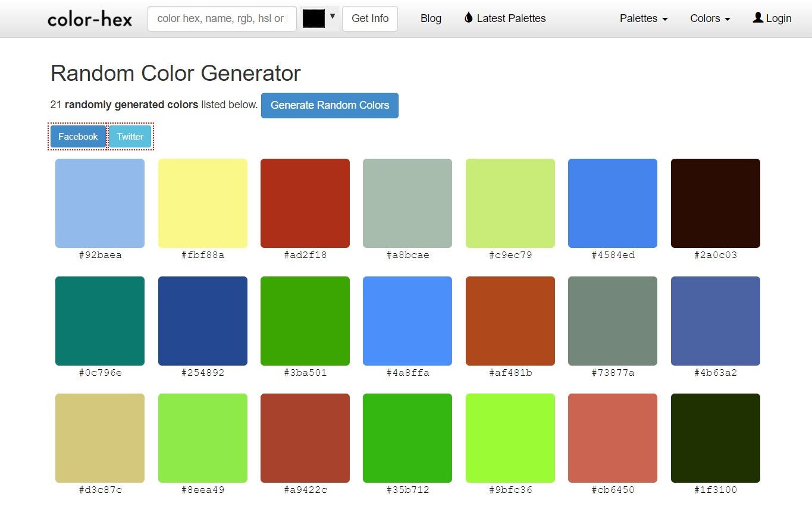Open the color picker next to the search bar
812x519 pixels.
pos(314,18)
